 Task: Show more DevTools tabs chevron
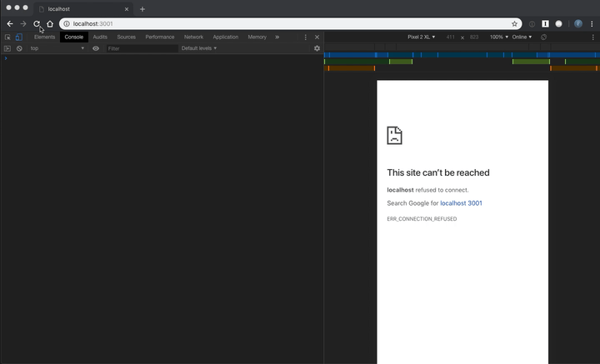(x=277, y=37)
